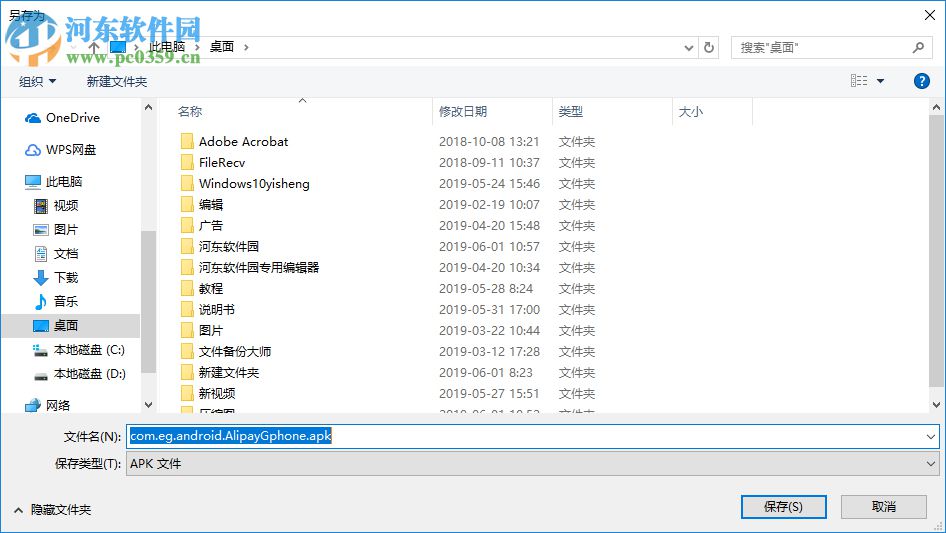The height and width of the screenshot is (533, 946).
Task: Click the search magnifier icon
Action: (x=918, y=47)
